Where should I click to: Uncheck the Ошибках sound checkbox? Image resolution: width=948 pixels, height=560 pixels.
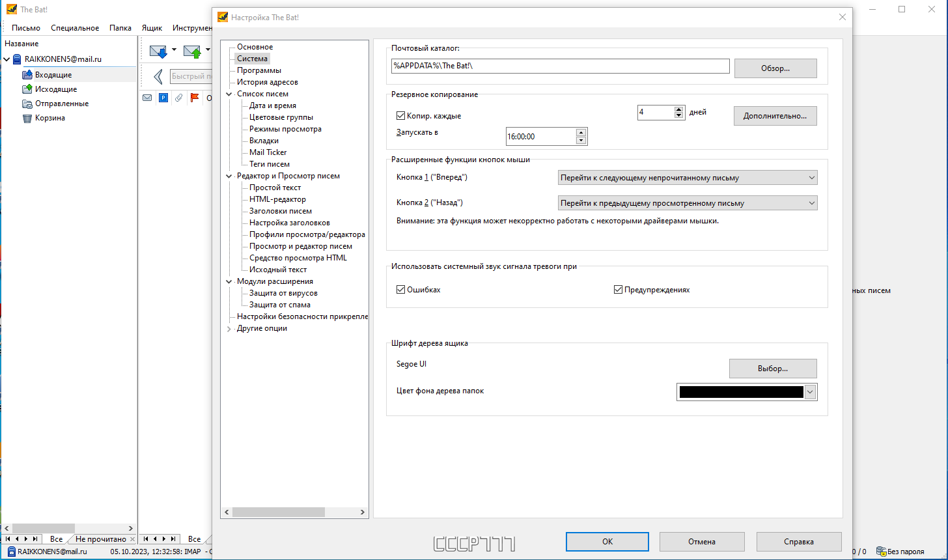pos(401,290)
